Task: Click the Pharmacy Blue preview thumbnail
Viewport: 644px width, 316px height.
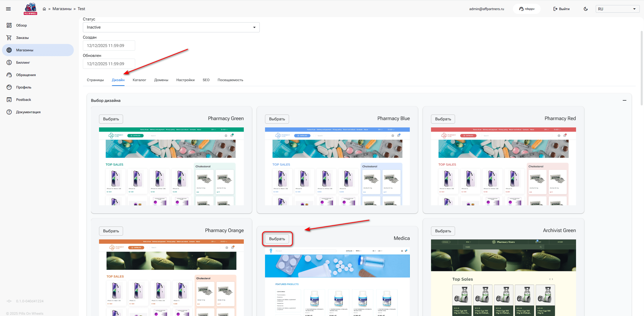Action: [337, 166]
